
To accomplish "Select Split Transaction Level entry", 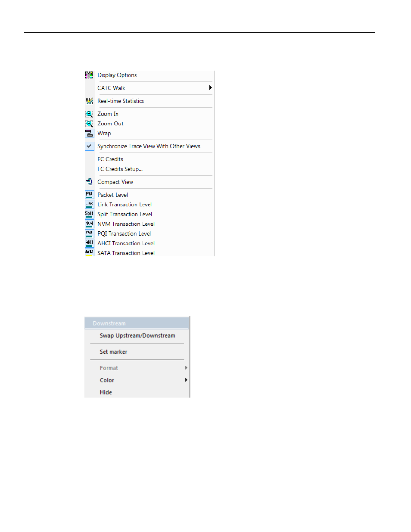I will point(125,214).
